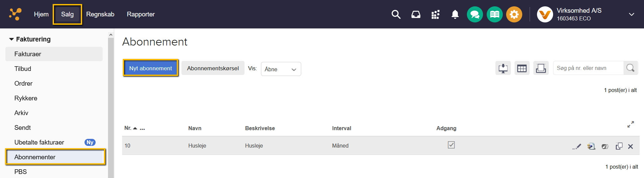This screenshot has height=178, width=644.
Task: Expand the table with the fullscreen arrows
Action: pyautogui.click(x=631, y=124)
